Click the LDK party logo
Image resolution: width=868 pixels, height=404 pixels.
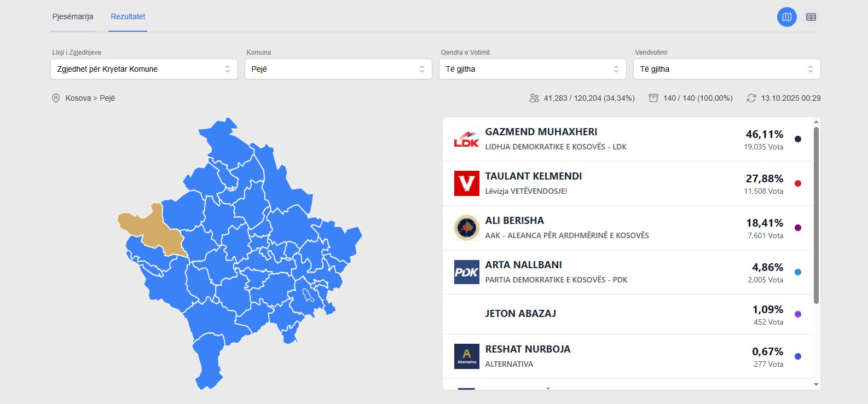(466, 139)
